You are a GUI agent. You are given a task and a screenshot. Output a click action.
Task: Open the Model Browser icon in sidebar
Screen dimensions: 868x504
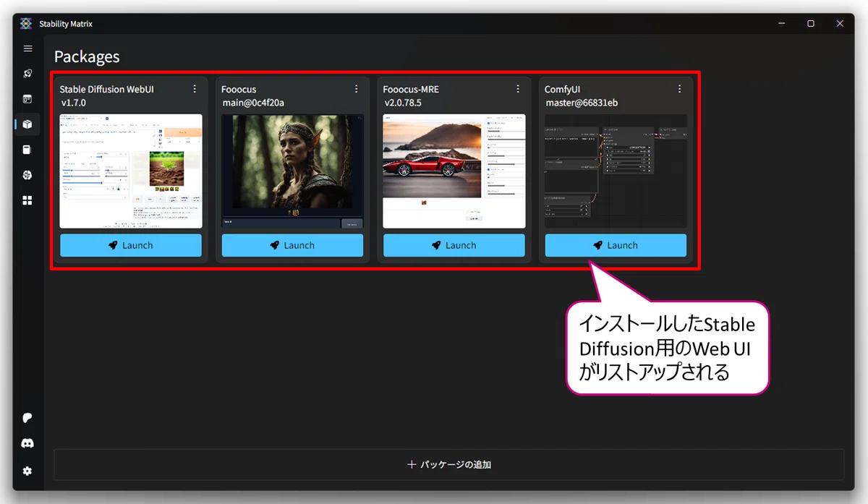tap(27, 175)
